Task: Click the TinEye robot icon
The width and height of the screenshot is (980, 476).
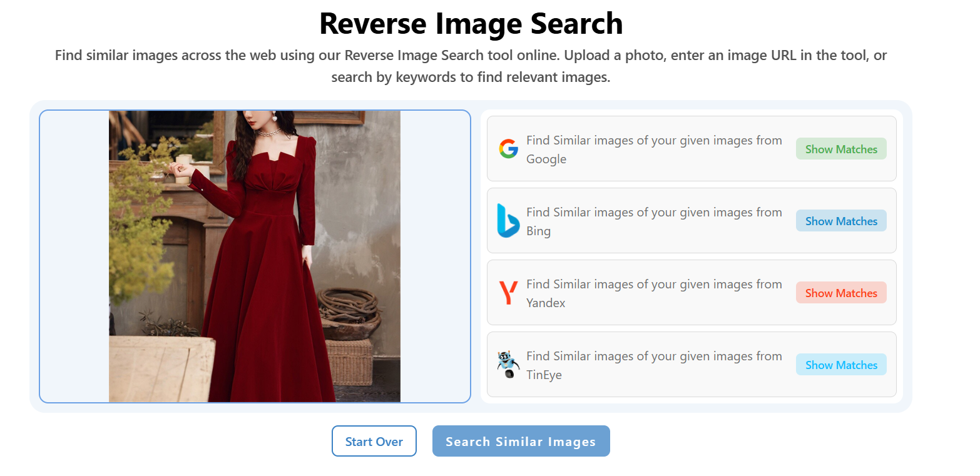Action: coord(509,364)
